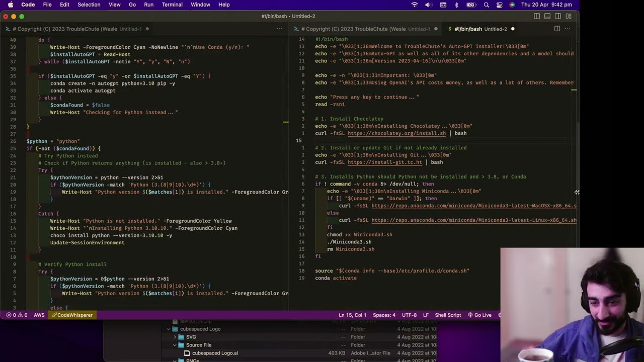Open the Apple menu
Image resolution: width=644 pixels, height=362 pixels.
[11, 5]
